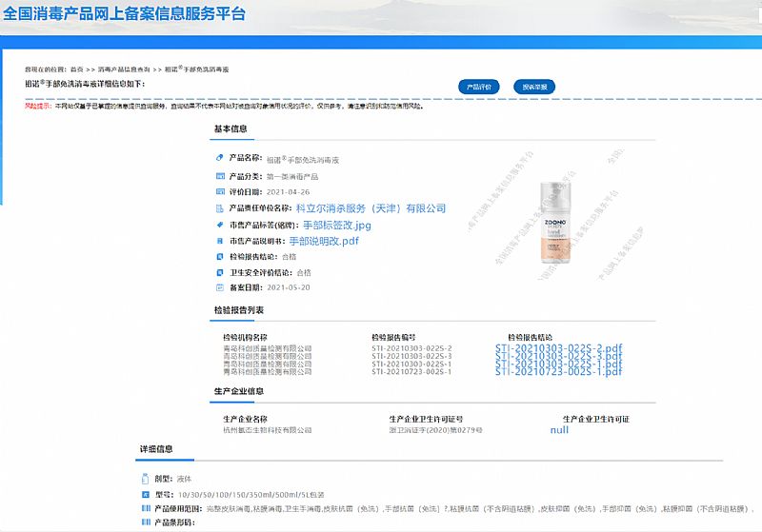Screen dimensions: 762x532
Task: Click the icon beside 产品名称 field
Action: point(220,158)
